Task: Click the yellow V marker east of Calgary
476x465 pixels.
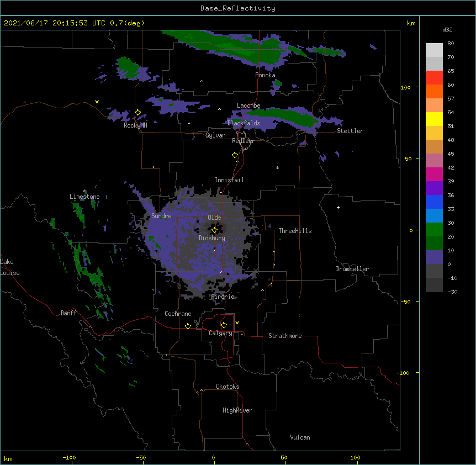Action: pyautogui.click(x=237, y=323)
